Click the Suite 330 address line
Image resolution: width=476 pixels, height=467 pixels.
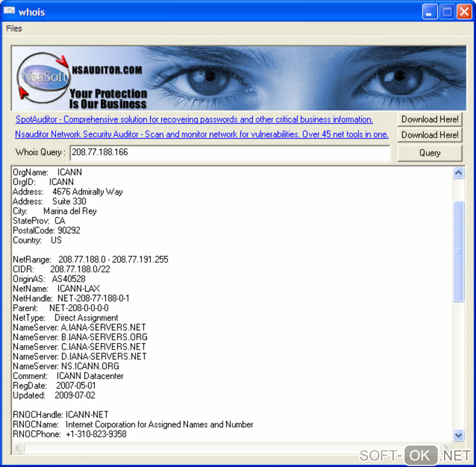[x=49, y=202]
